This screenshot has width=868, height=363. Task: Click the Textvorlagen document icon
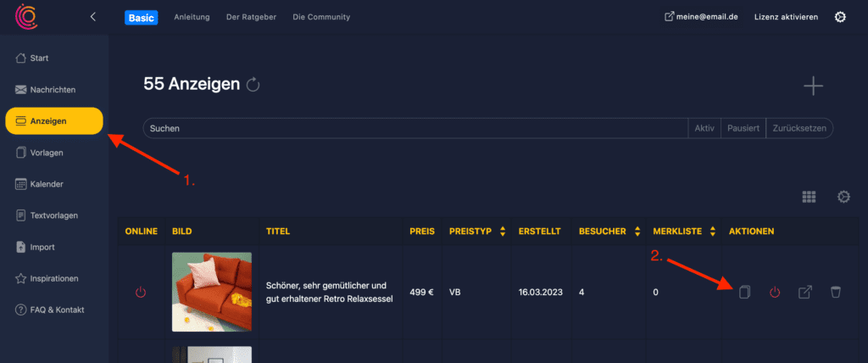tap(21, 215)
